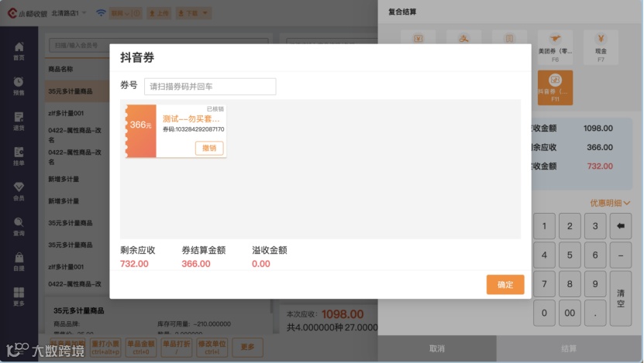Click keypad digit 2
This screenshot has width=644, height=363.
coord(570,226)
